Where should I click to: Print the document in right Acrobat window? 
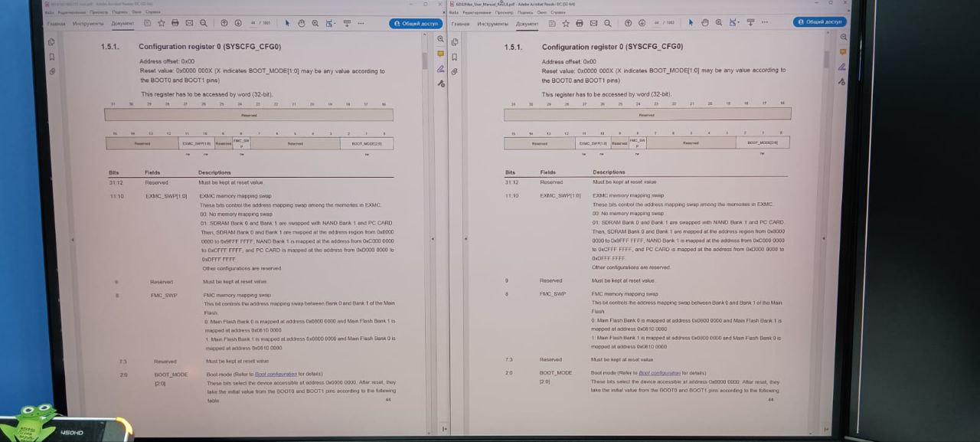point(580,23)
